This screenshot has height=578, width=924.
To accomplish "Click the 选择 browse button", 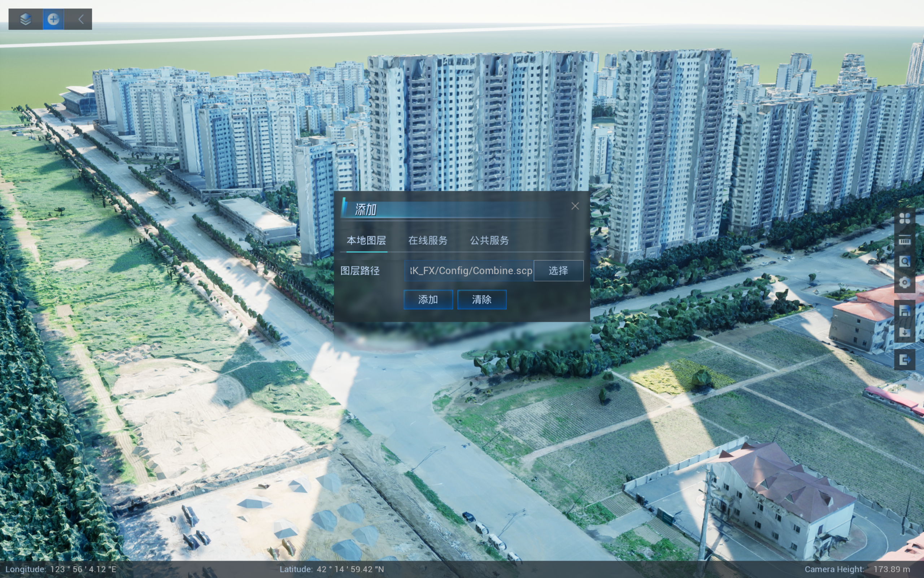I will pyautogui.click(x=558, y=271).
